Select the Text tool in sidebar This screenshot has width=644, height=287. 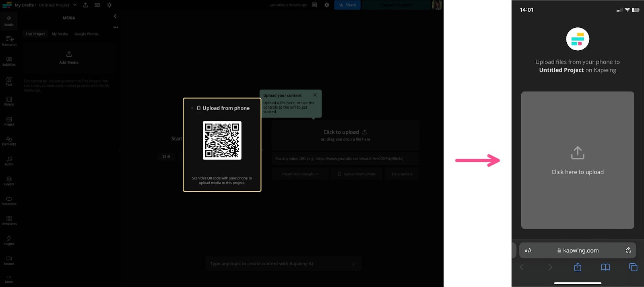(x=9, y=81)
